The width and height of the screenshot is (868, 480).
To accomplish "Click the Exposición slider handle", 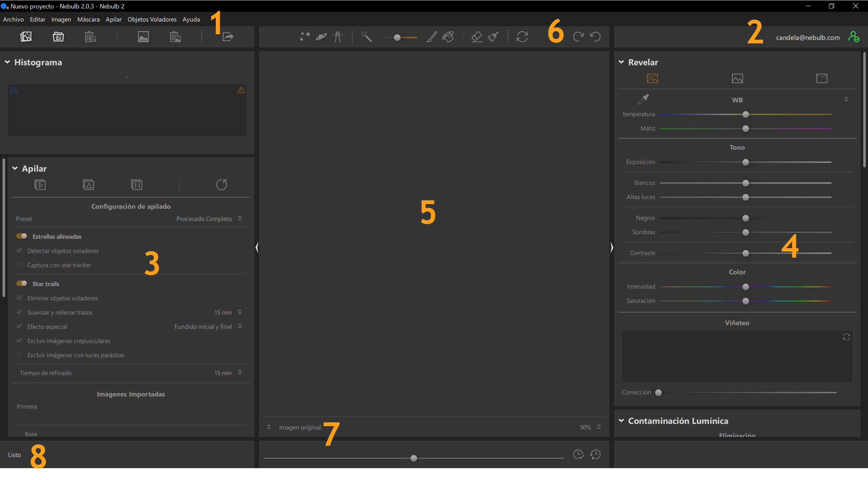I will point(745,162).
